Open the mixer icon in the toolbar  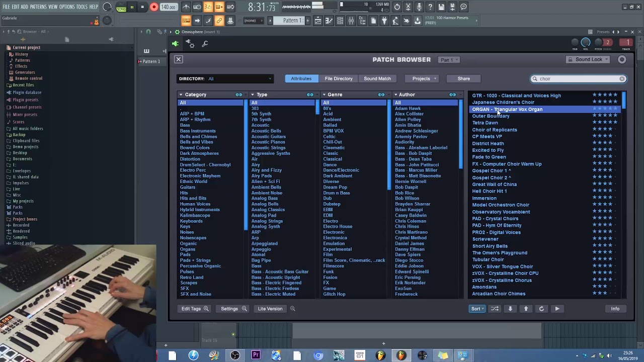[351, 21]
